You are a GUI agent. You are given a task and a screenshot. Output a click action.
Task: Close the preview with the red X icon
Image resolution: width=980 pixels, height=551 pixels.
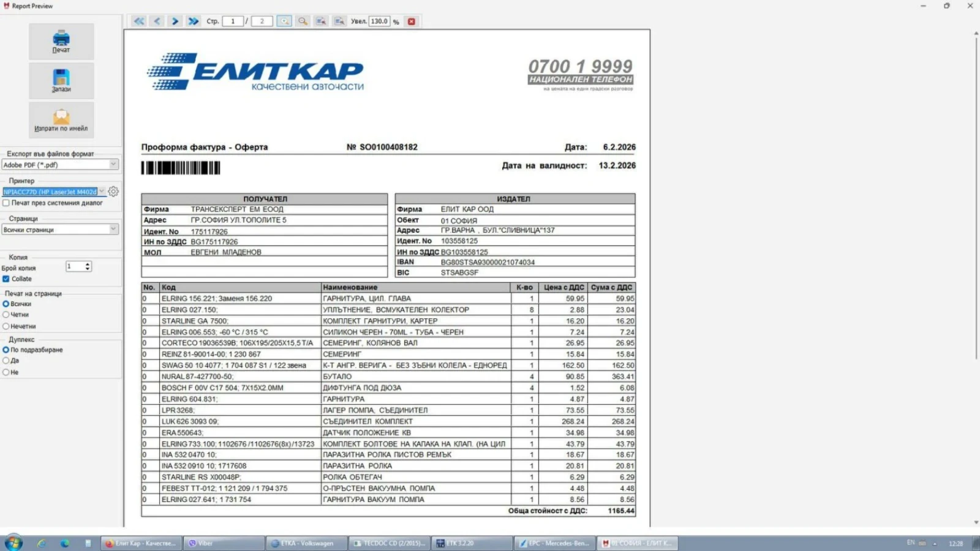click(x=412, y=21)
